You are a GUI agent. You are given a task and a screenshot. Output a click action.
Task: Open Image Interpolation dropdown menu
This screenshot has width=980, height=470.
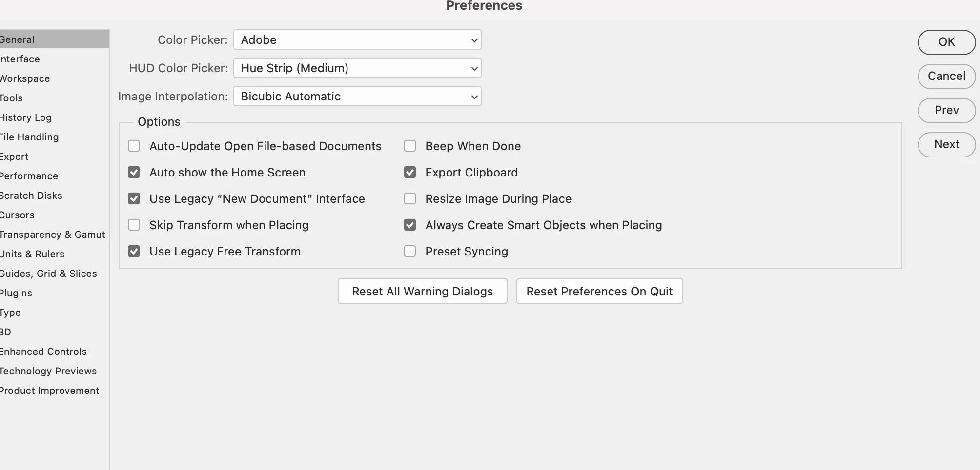click(x=357, y=97)
